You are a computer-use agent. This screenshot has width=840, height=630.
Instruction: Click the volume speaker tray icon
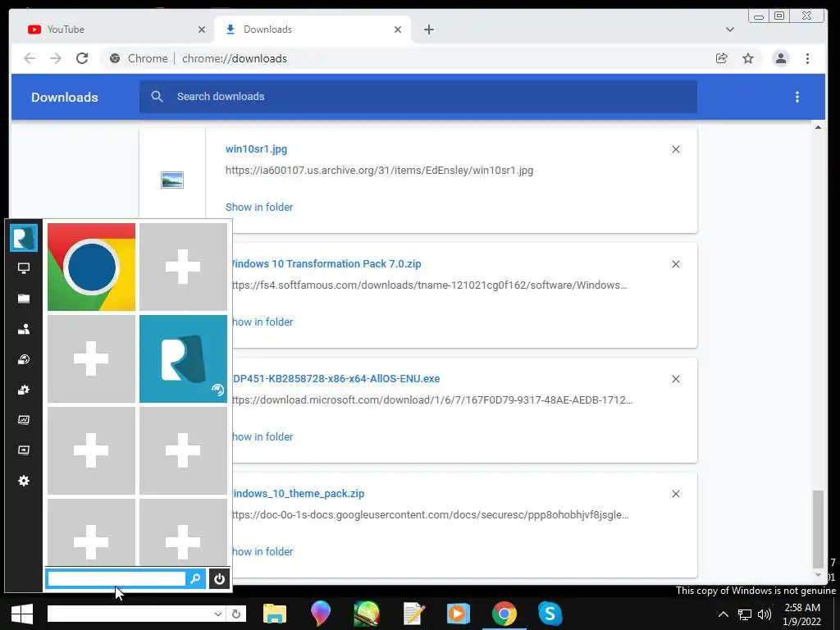[x=765, y=614]
